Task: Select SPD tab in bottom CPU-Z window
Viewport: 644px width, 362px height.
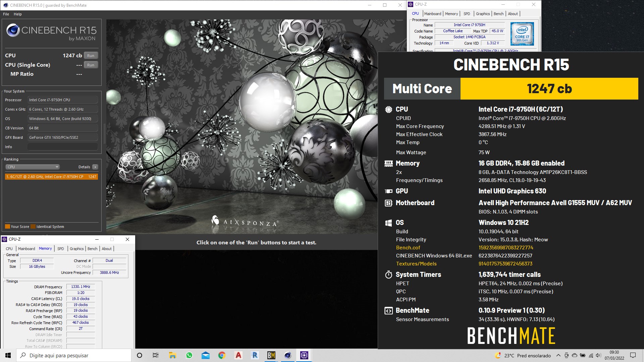Action: 60,249
